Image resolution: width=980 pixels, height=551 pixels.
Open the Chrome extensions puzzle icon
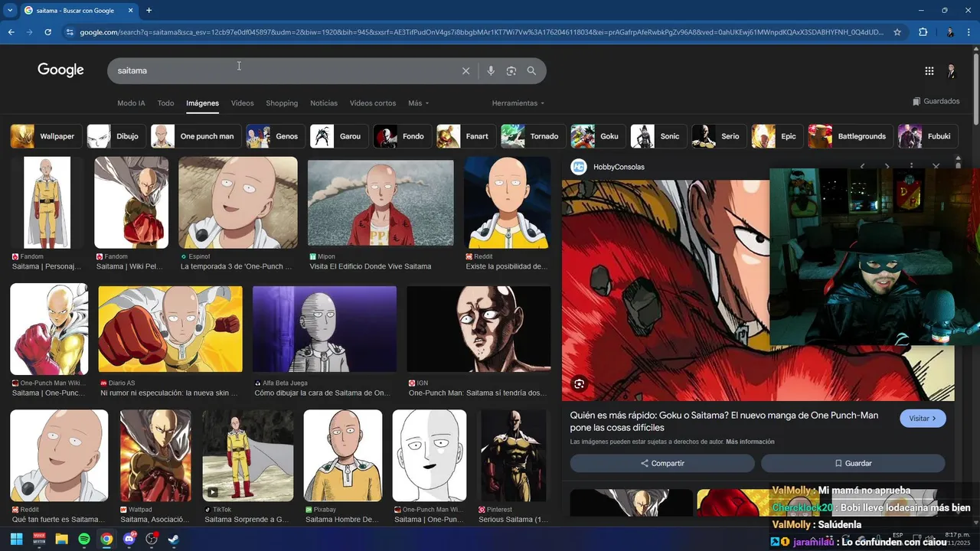coord(923,32)
